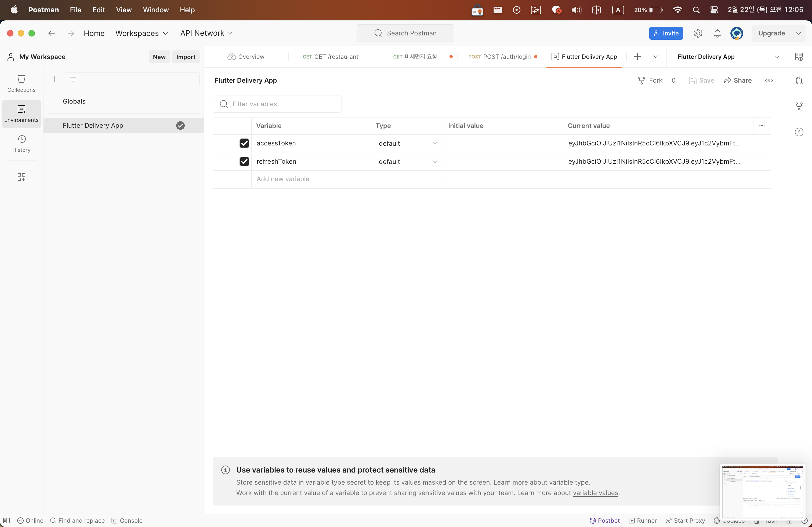Screen dimensions: 812x527
Task: Open the environment quick look icon
Action: tap(799, 57)
